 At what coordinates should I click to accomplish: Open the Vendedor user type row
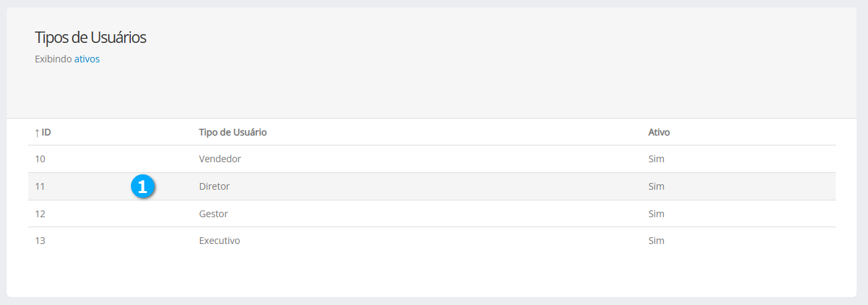tap(220, 160)
